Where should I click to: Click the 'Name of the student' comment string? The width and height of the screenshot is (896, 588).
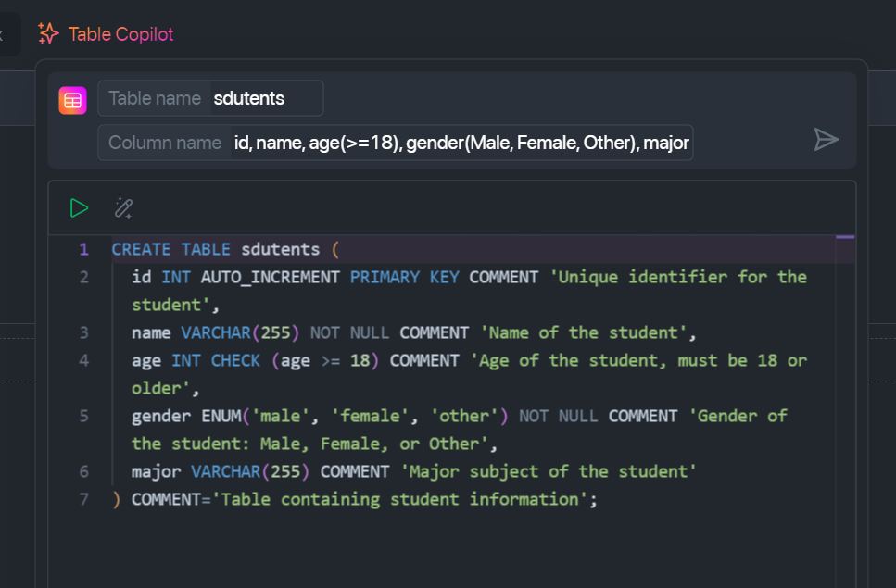click(x=584, y=332)
